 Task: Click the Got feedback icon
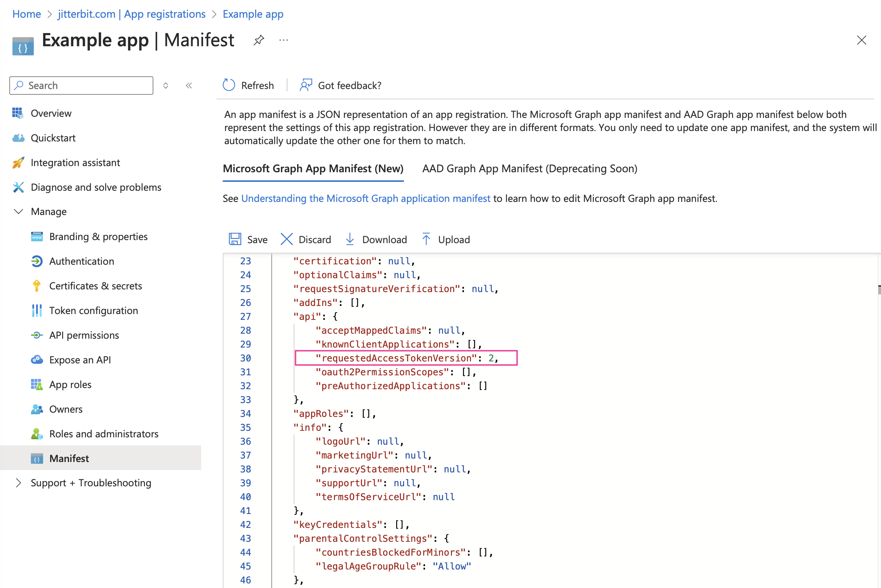[x=306, y=85]
